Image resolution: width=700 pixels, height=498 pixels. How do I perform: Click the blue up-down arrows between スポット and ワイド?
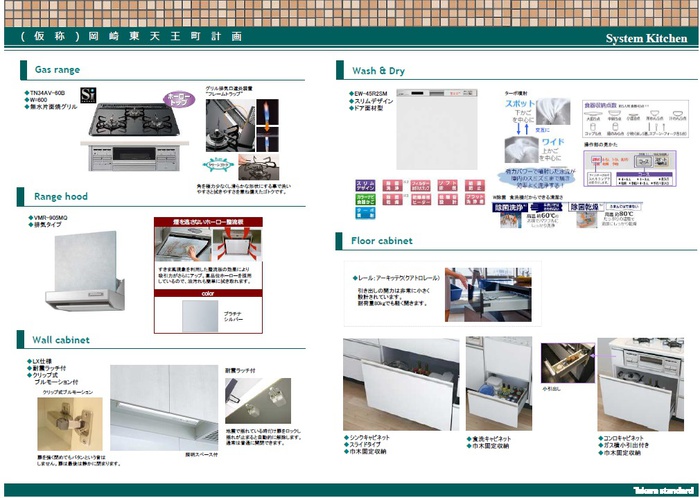(522, 129)
